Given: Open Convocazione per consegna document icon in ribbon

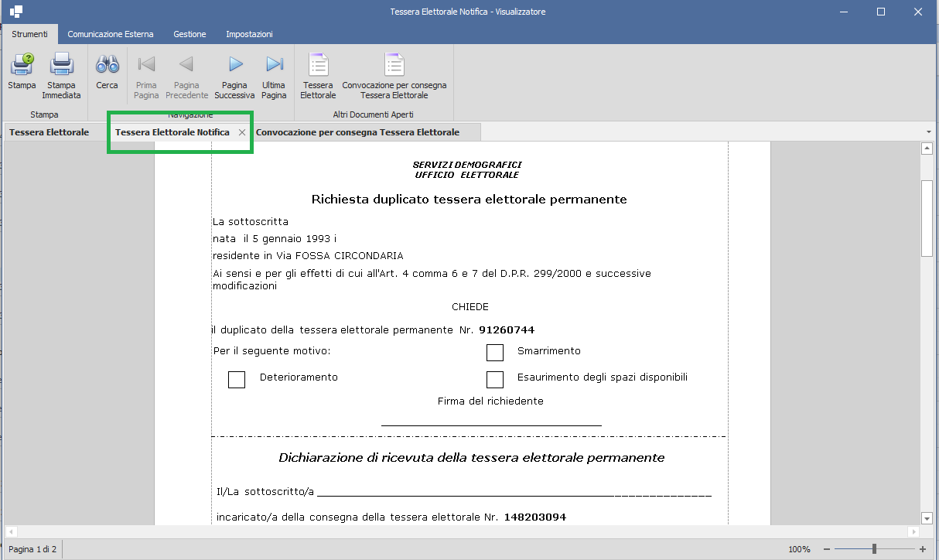Looking at the screenshot, I should [394, 64].
